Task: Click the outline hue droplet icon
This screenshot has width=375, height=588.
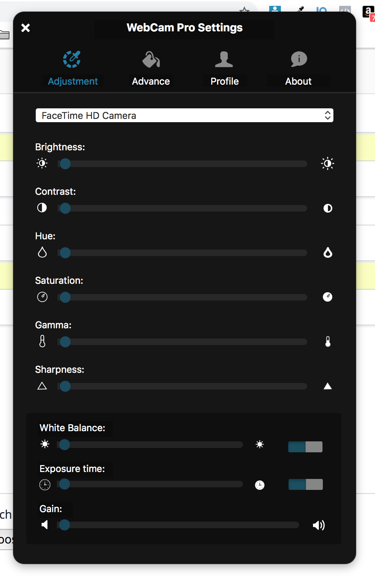Action: click(x=42, y=252)
